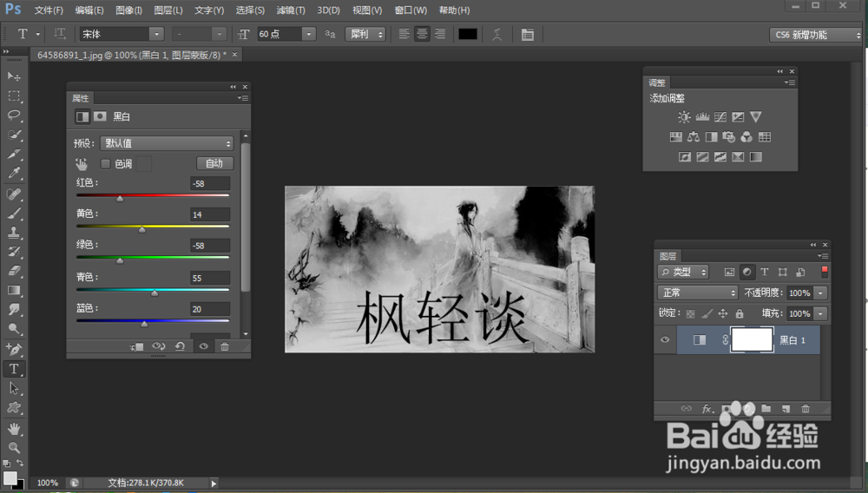Toggle lock transparent pixels
The width and height of the screenshot is (868, 493).
click(690, 313)
